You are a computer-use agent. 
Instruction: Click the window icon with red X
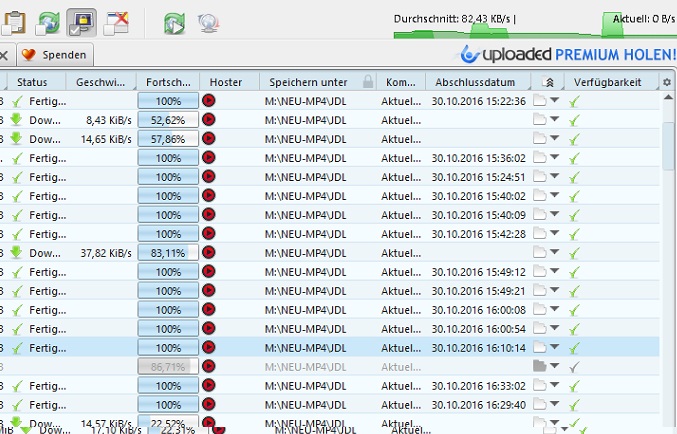[x=117, y=22]
